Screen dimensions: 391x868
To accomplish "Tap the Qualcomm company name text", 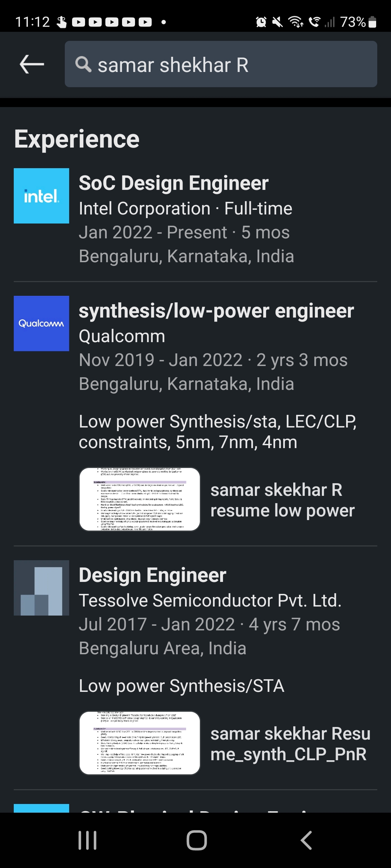I will click(122, 336).
